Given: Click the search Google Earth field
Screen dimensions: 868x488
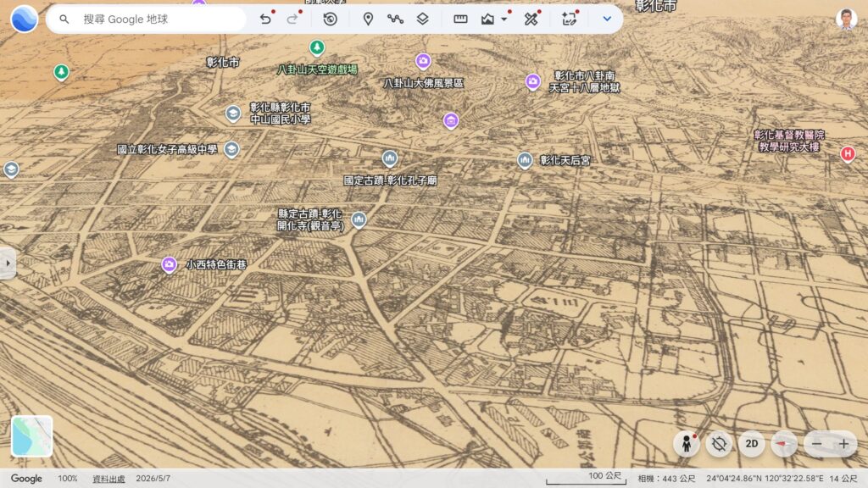Looking at the screenshot, I should (147, 19).
